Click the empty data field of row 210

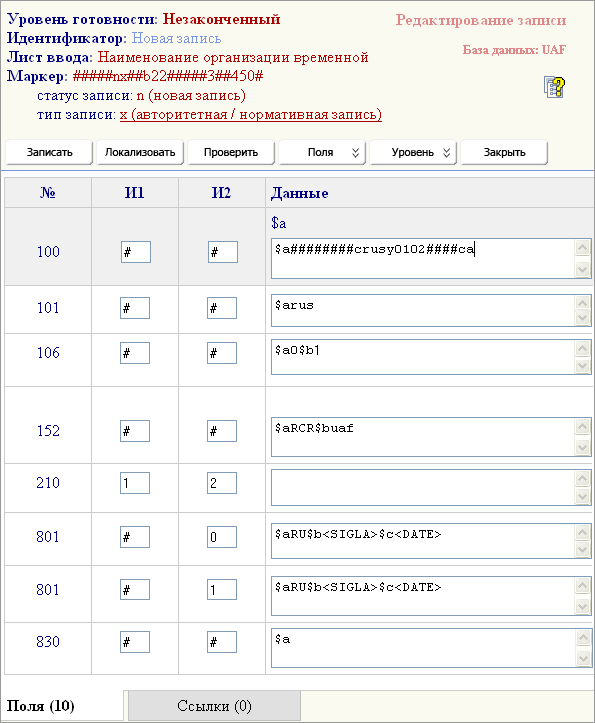click(423, 487)
